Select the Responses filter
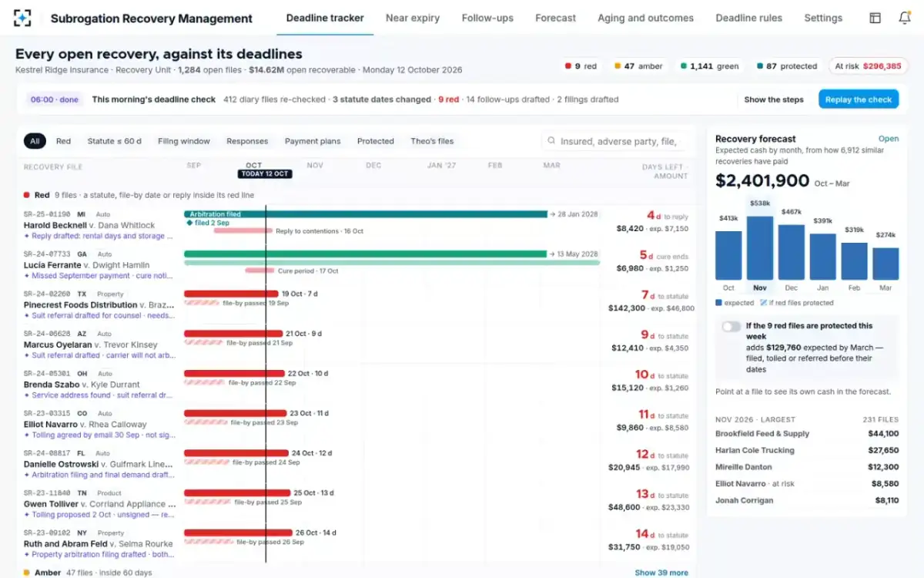 [247, 141]
